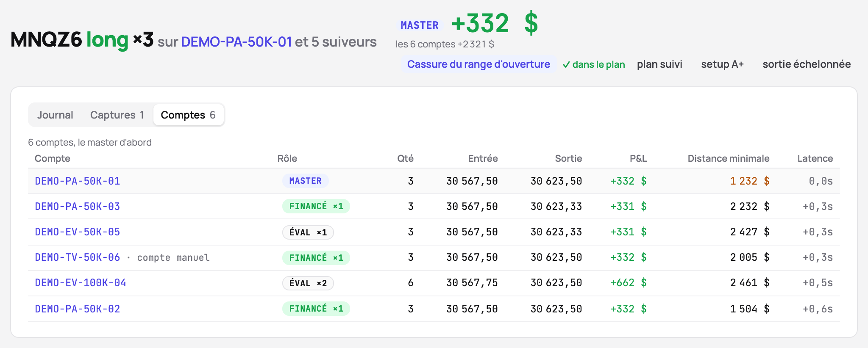The width and height of the screenshot is (868, 348).
Task: Click the 'compte manuel' note
Action: [173, 258]
